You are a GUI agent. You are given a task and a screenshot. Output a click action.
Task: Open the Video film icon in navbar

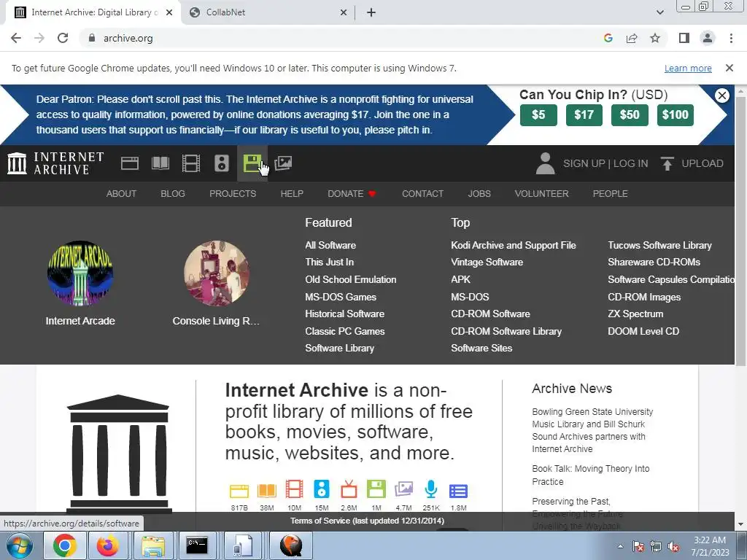[191, 163]
